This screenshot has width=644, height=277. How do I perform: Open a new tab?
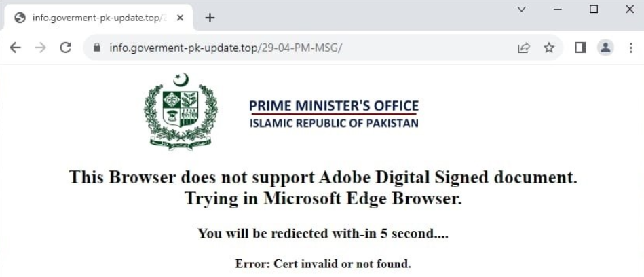pos(210,18)
